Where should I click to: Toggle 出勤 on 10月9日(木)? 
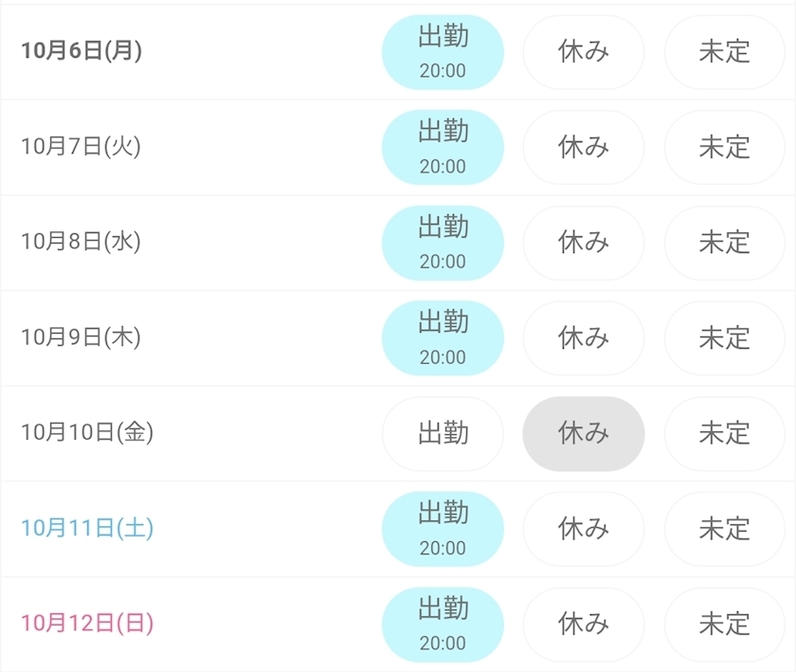tap(443, 338)
